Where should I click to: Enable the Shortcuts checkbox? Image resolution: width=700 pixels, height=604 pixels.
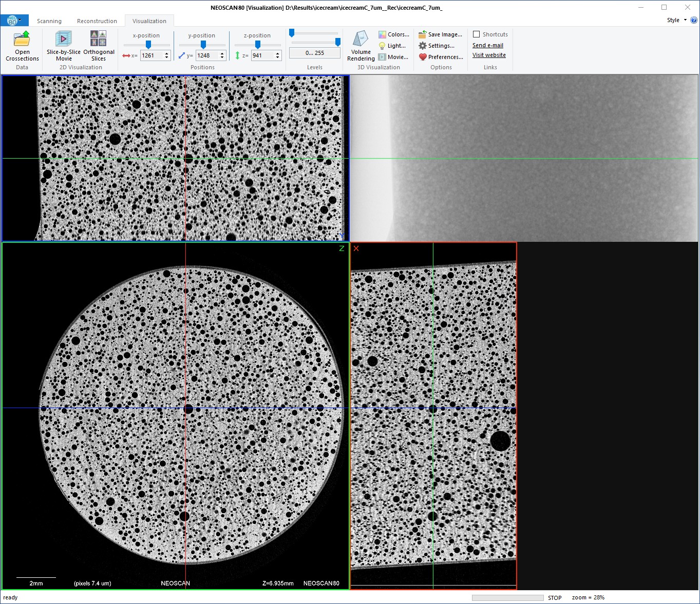(477, 34)
